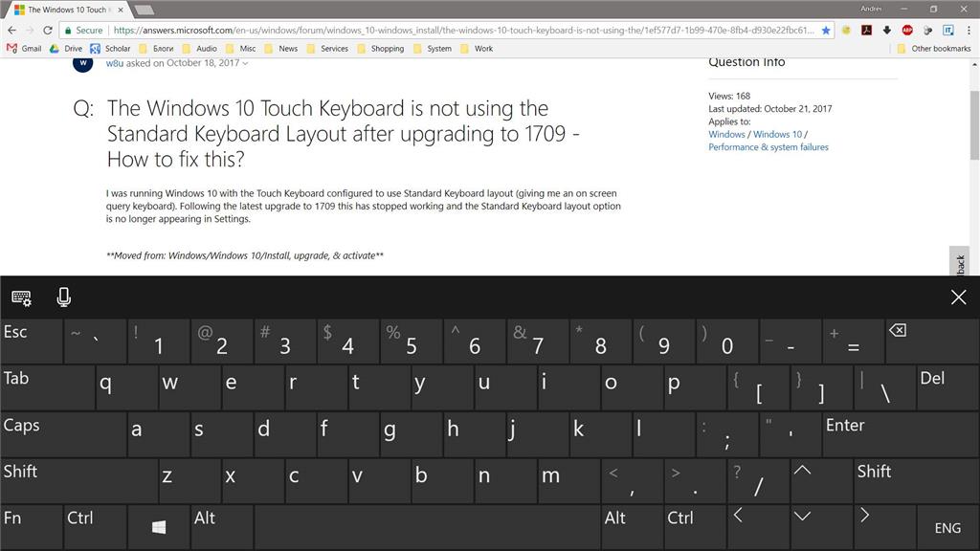
Task: Open the Блоги bookmarks folder
Action: 156,48
